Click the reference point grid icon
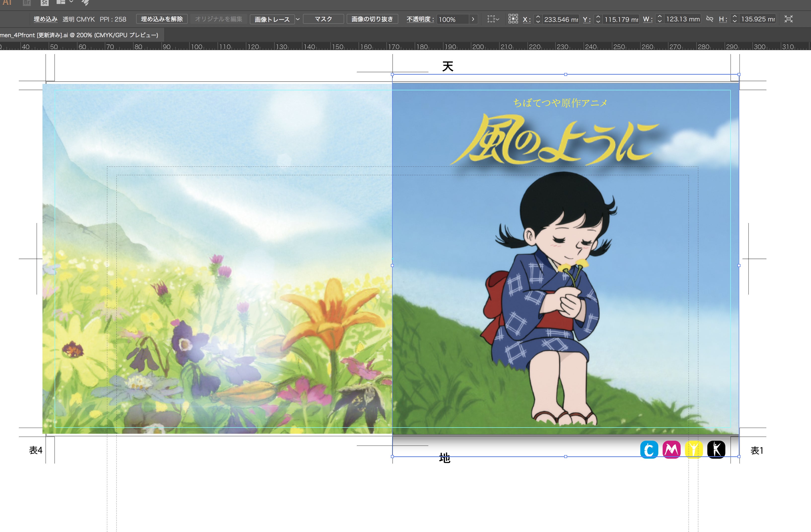 pos(513,19)
